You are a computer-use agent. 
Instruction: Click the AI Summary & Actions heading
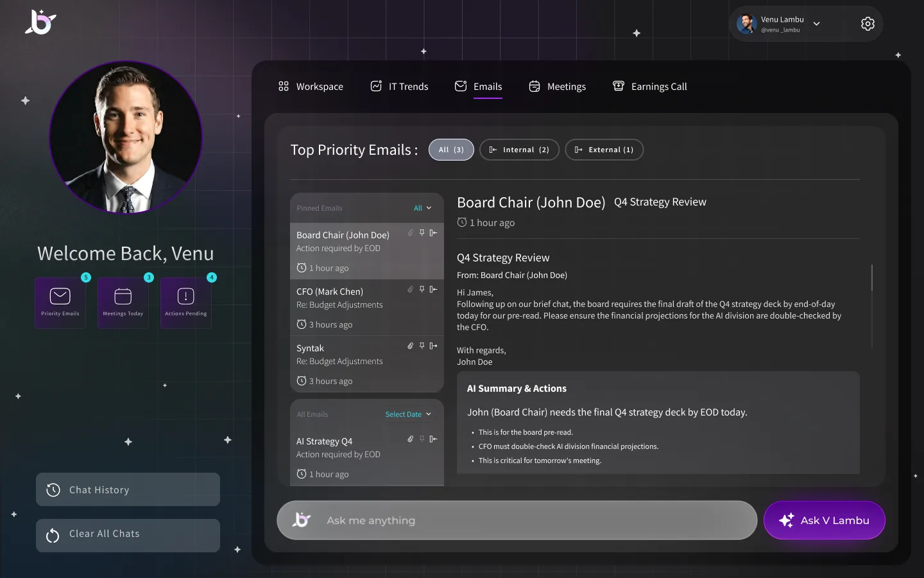[x=517, y=389]
